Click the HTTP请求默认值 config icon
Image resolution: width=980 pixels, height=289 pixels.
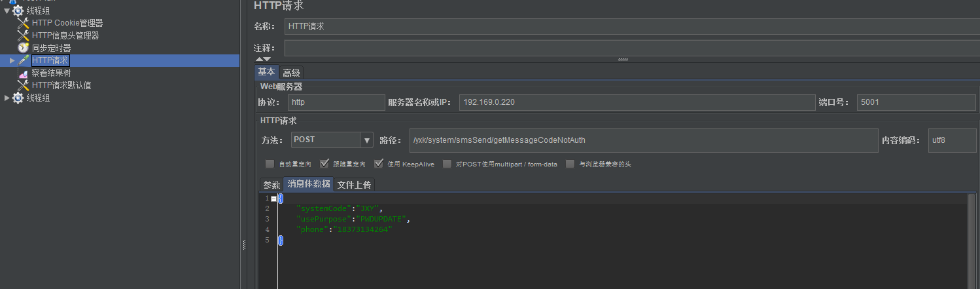(23, 85)
